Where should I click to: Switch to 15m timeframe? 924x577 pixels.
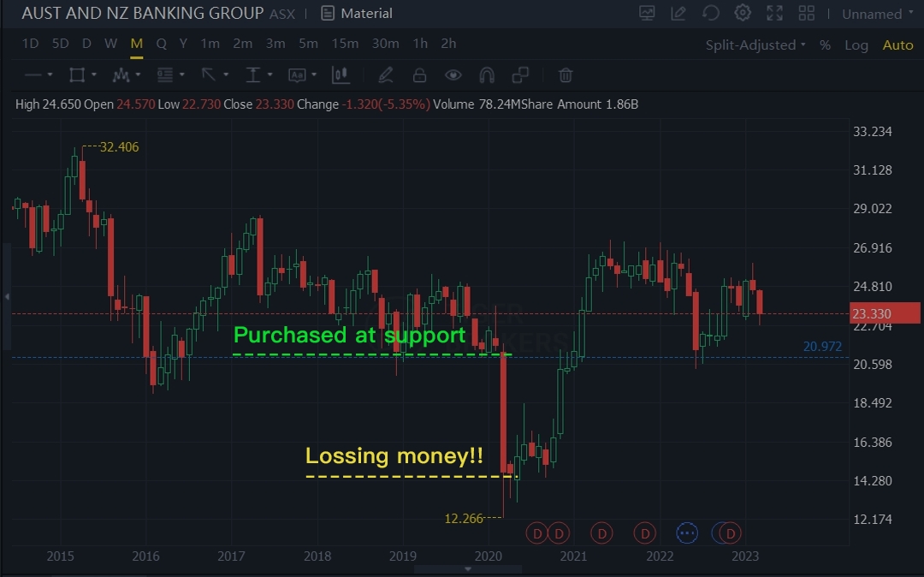pyautogui.click(x=345, y=44)
